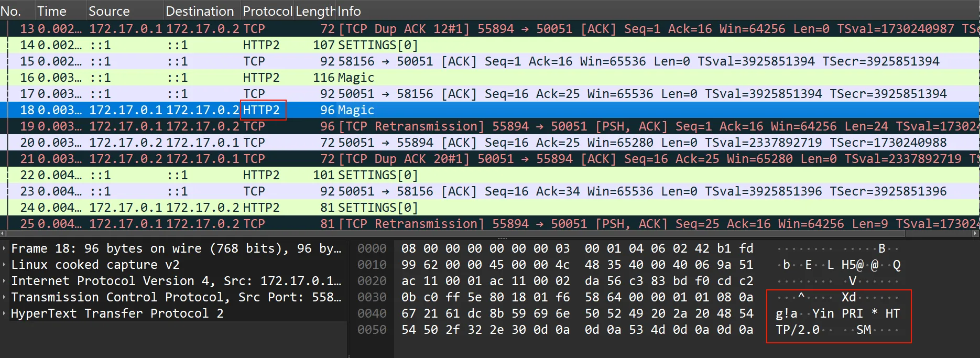
Task: Select packet 22 SETTINGS[0] length 101
Action: (x=490, y=175)
